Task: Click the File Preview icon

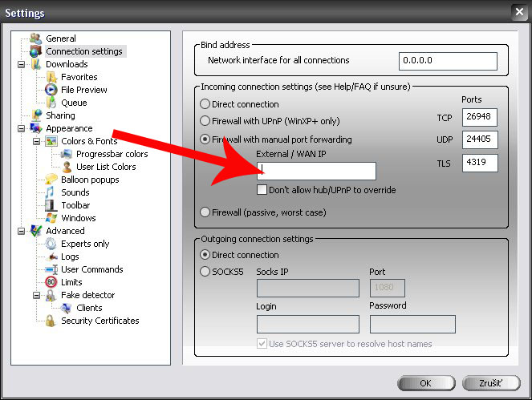Action: coord(51,90)
